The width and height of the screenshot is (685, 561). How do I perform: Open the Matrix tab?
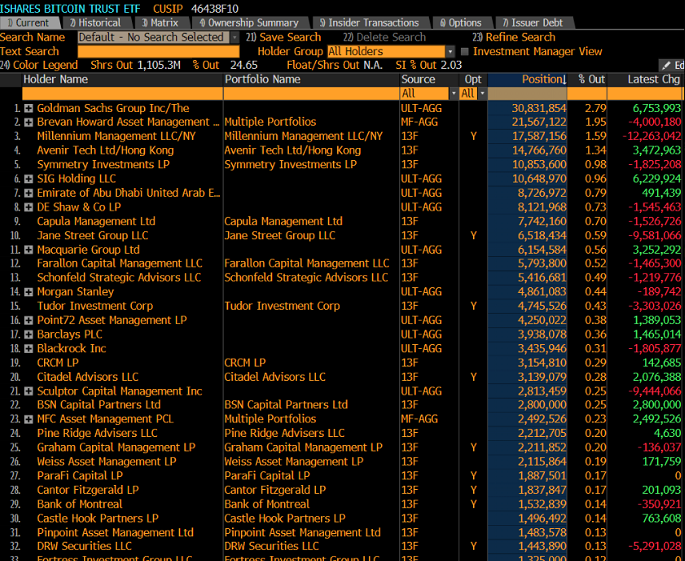(x=160, y=23)
